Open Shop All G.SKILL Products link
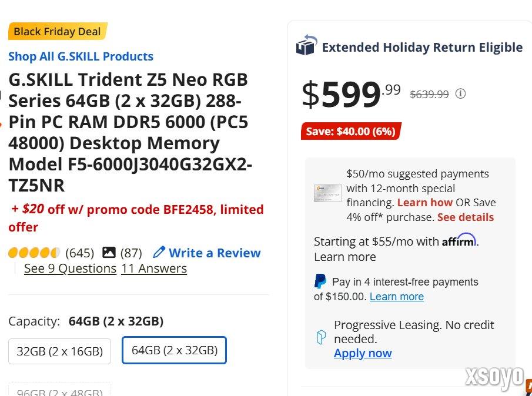The image size is (532, 396). point(81,56)
